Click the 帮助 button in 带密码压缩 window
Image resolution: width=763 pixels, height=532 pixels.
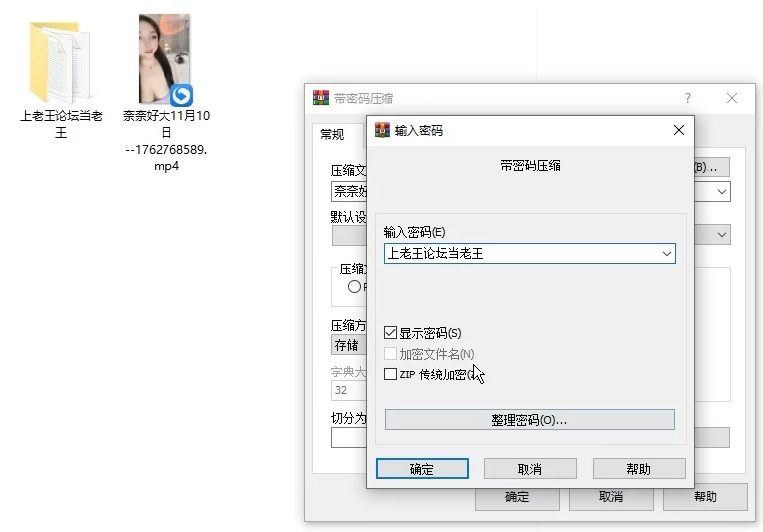(x=706, y=497)
